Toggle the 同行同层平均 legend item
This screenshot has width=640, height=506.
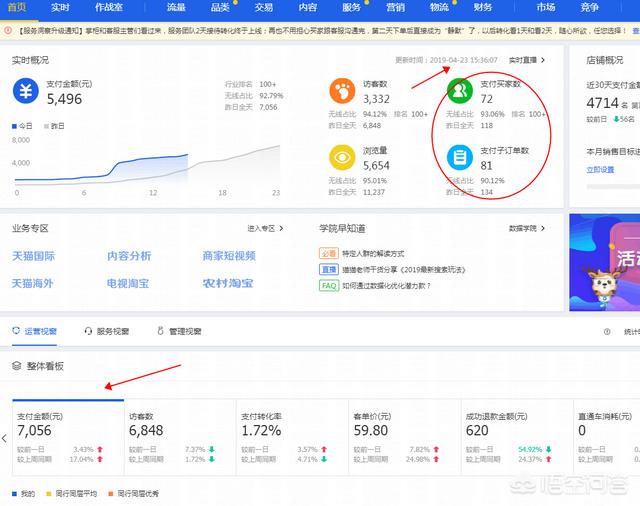[70, 494]
